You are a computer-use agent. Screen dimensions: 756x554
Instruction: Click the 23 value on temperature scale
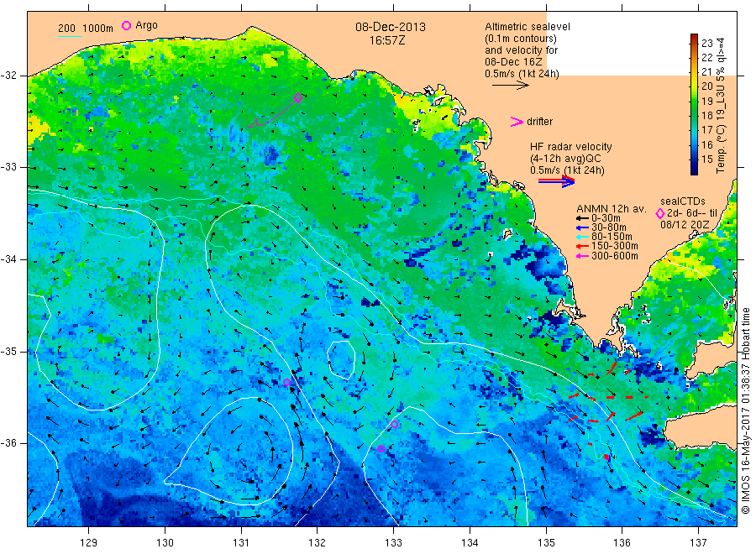[x=706, y=43]
